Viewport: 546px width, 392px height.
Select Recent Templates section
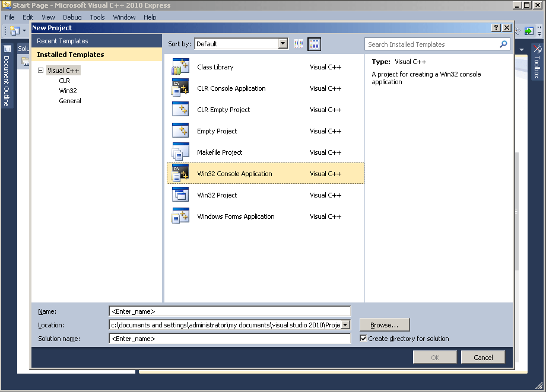click(97, 41)
